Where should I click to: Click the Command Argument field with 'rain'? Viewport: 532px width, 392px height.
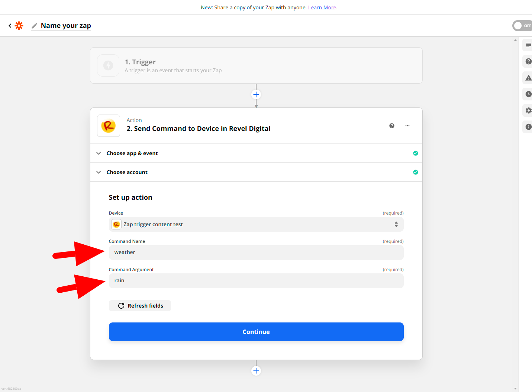(256, 281)
